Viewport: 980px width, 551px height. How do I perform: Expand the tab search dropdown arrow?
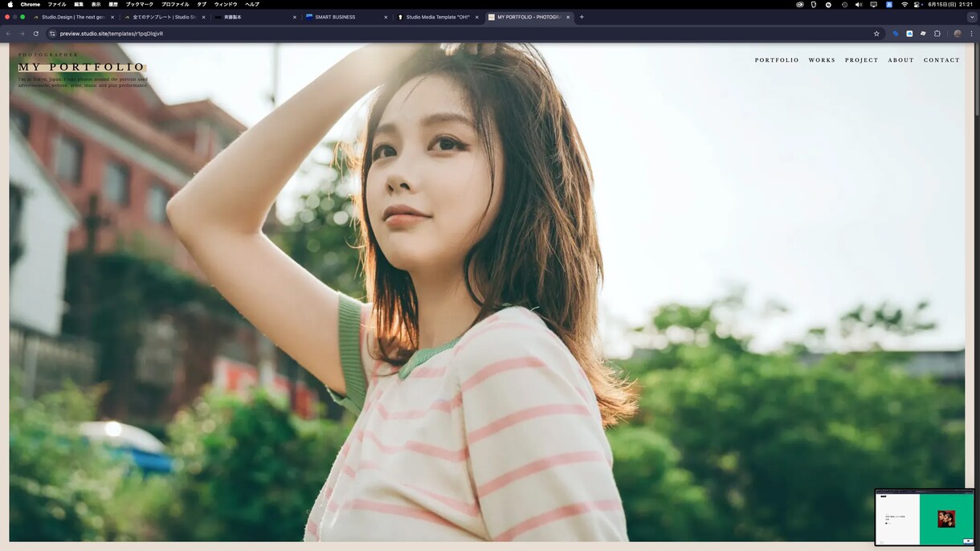point(972,17)
